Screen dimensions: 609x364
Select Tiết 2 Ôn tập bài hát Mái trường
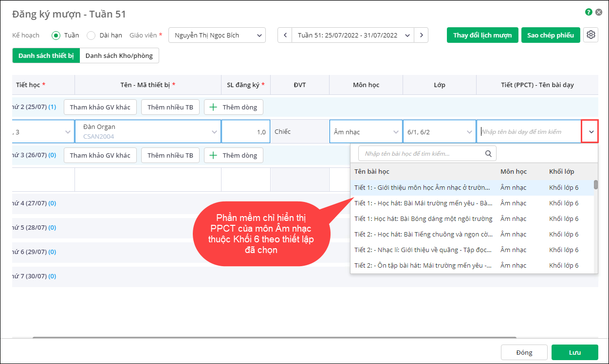472,266
